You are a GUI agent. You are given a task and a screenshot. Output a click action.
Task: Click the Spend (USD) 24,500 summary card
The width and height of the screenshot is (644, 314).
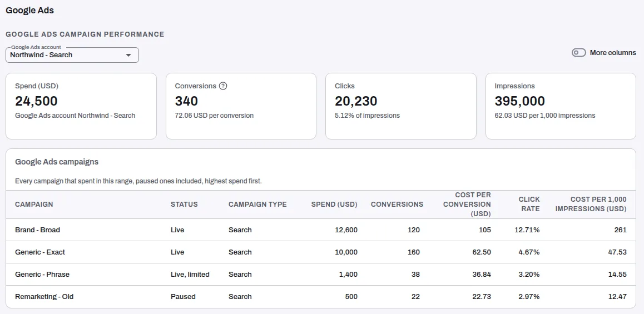[x=81, y=106]
